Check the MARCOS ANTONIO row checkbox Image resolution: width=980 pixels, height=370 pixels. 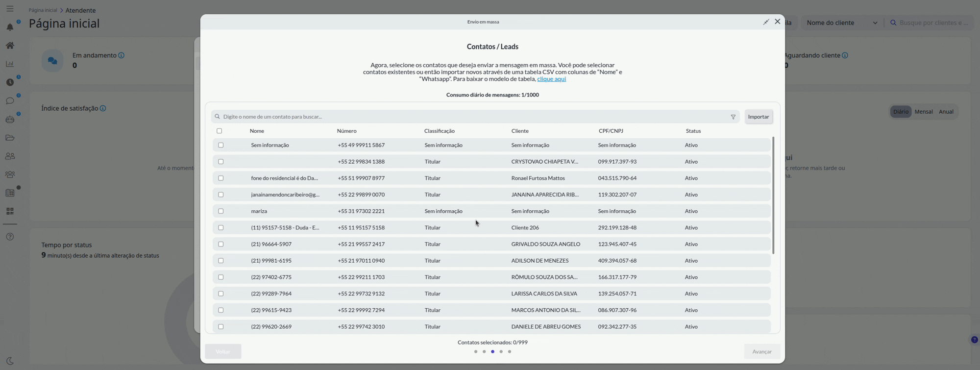tap(221, 310)
